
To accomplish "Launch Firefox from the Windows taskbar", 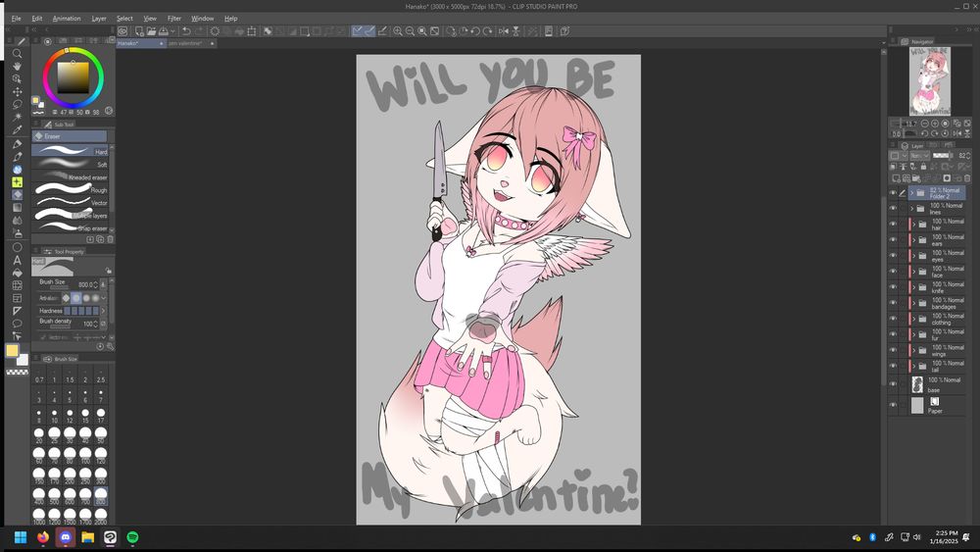I will (43, 537).
